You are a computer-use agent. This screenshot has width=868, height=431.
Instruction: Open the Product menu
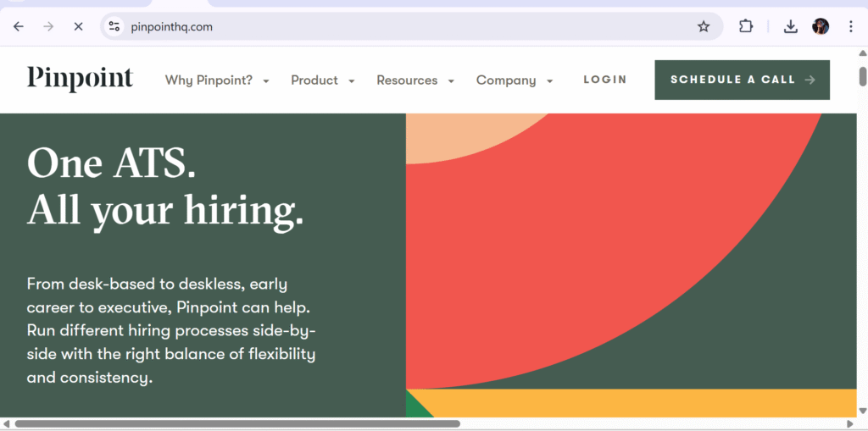pyautogui.click(x=314, y=80)
